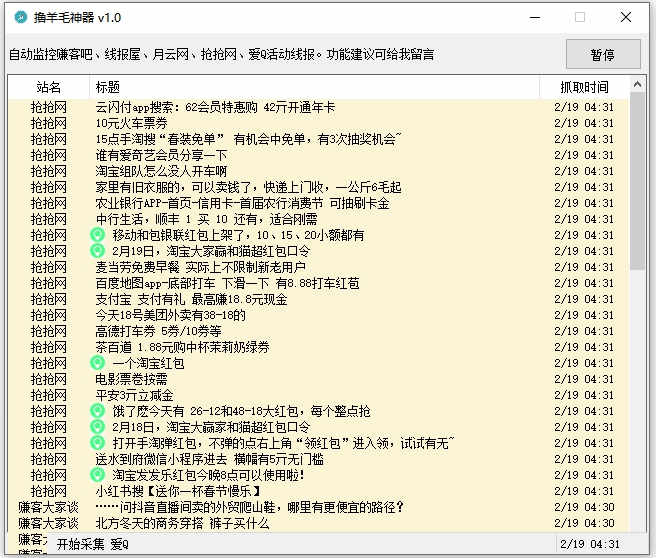656x558 pixels.
Task: Click green icon beside 饿了么今天有 entry
Action: pyautogui.click(x=97, y=411)
